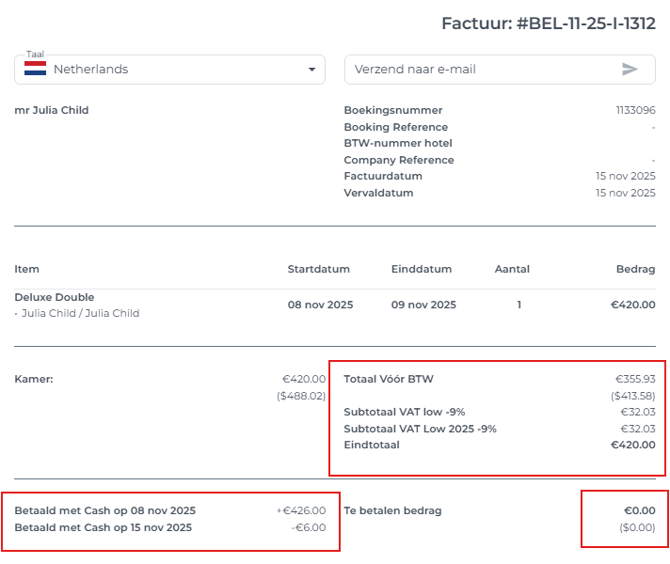Click the Einddatum column header
Image resolution: width=670 pixels, height=564 pixels.
pos(421,269)
